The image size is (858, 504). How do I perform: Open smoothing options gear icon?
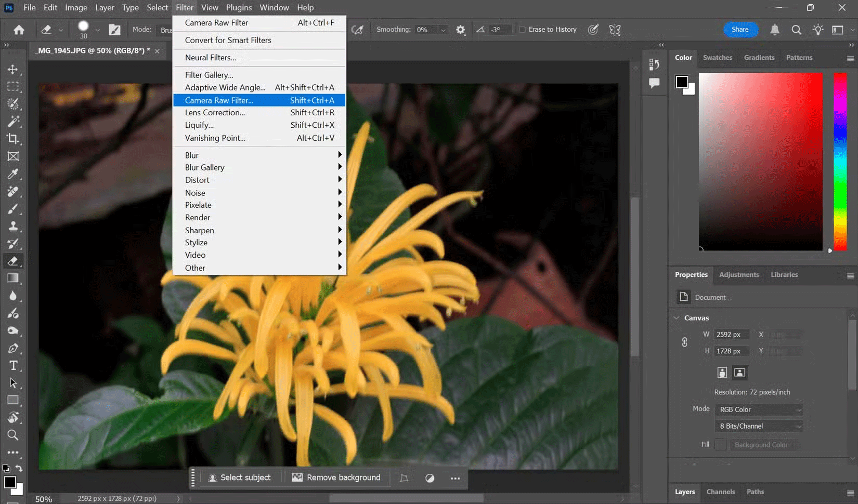click(x=460, y=30)
